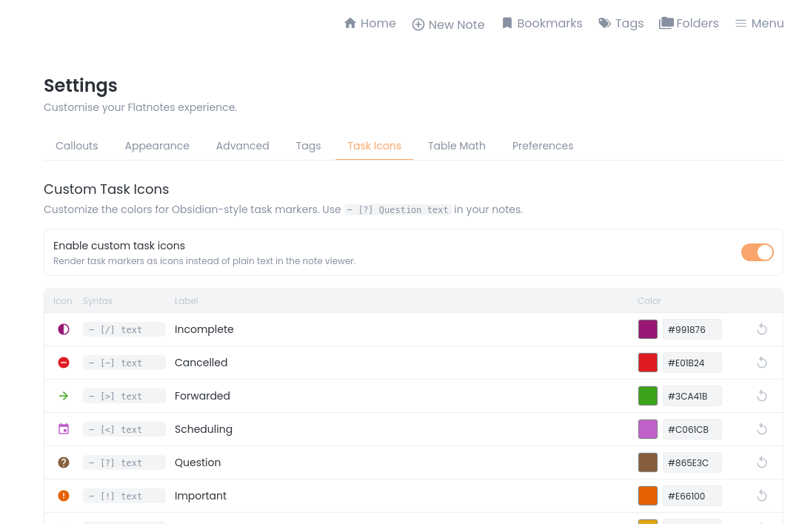Click the '- [>] text' syntax cell
This screenshot has height=532, width=799.
pyautogui.click(x=124, y=396)
